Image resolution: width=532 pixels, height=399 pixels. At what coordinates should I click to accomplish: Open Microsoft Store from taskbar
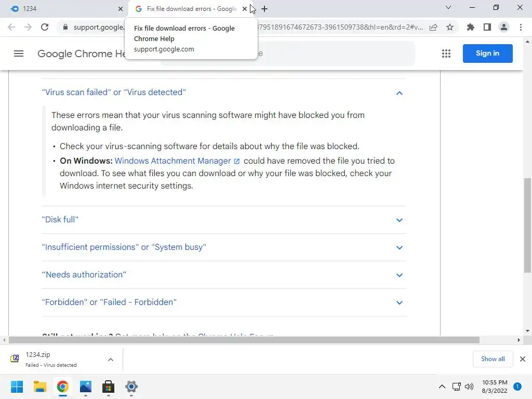click(108, 387)
